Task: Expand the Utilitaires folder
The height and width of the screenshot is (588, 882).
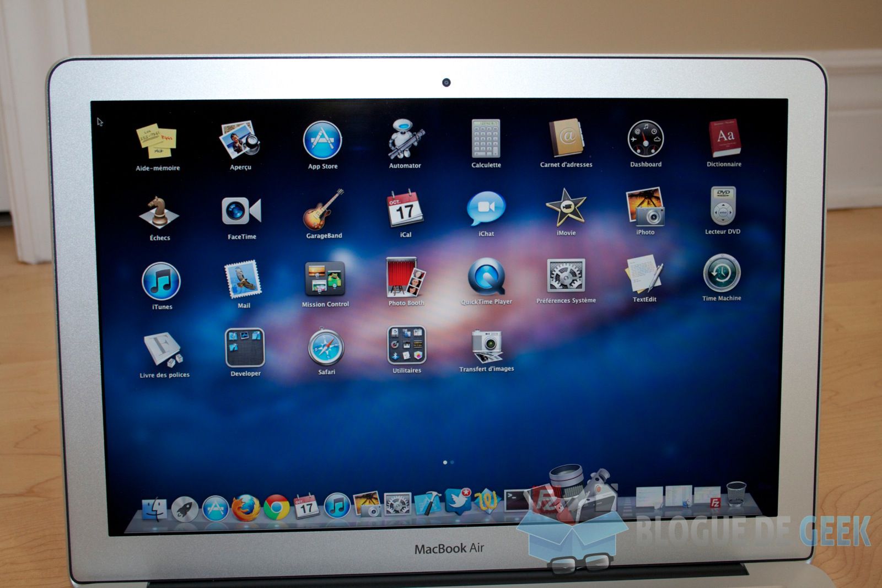Action: 406,346
